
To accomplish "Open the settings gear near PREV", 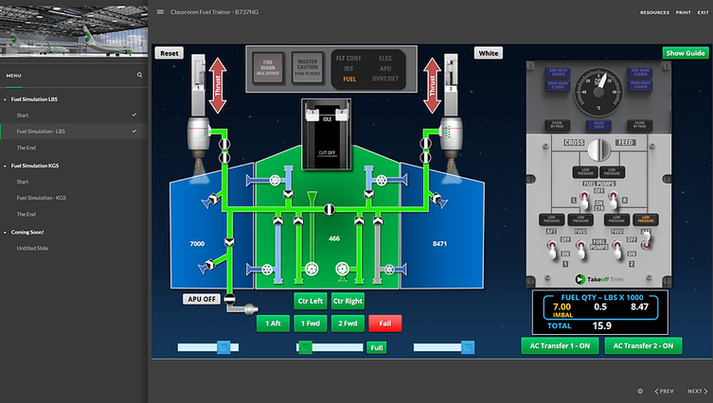I will (x=640, y=391).
